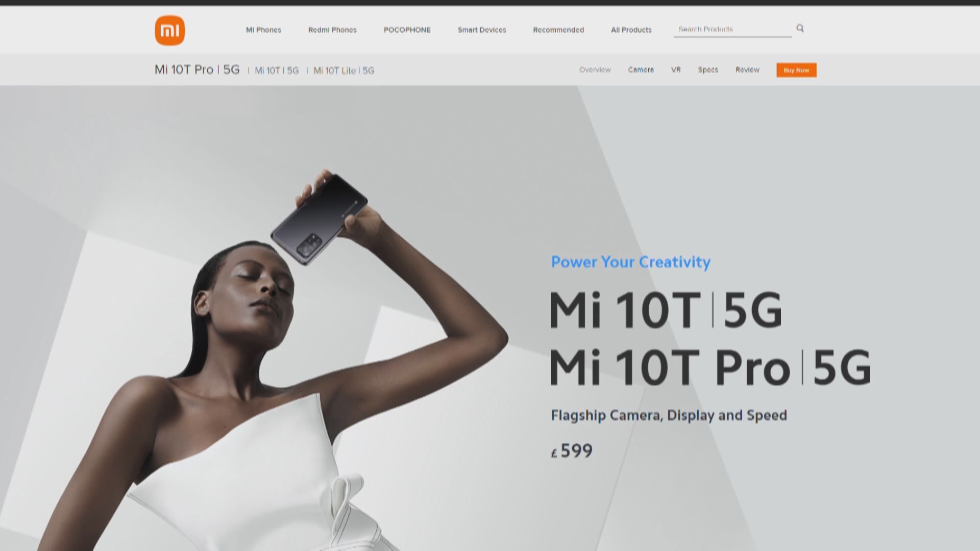Go to All Products
Image resolution: width=980 pixels, height=551 pixels.
tap(631, 30)
